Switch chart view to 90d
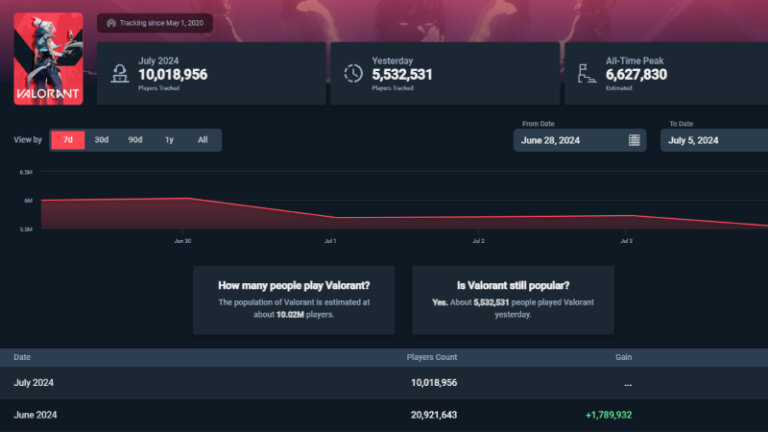This screenshot has width=768, height=432. tap(135, 140)
